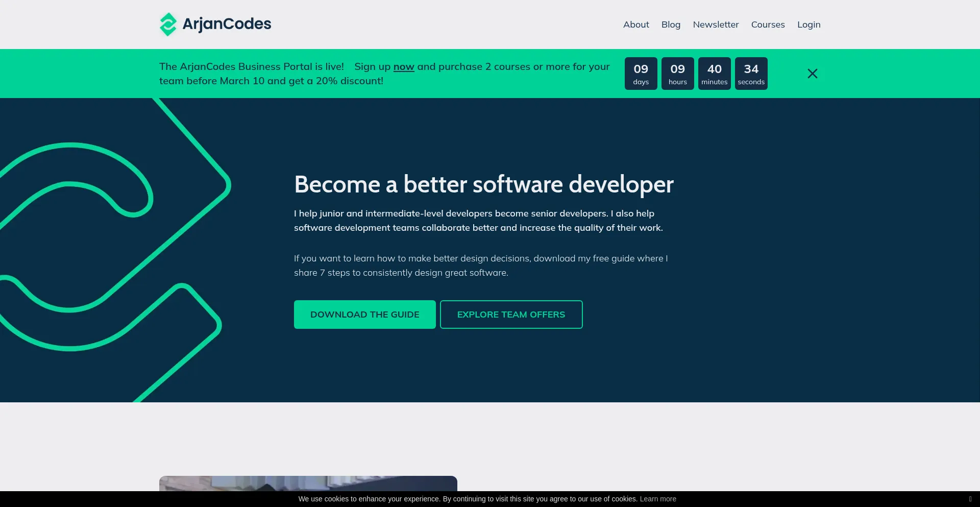Viewport: 980px width, 507px height.
Task: Click the countdown days box
Action: [641, 74]
